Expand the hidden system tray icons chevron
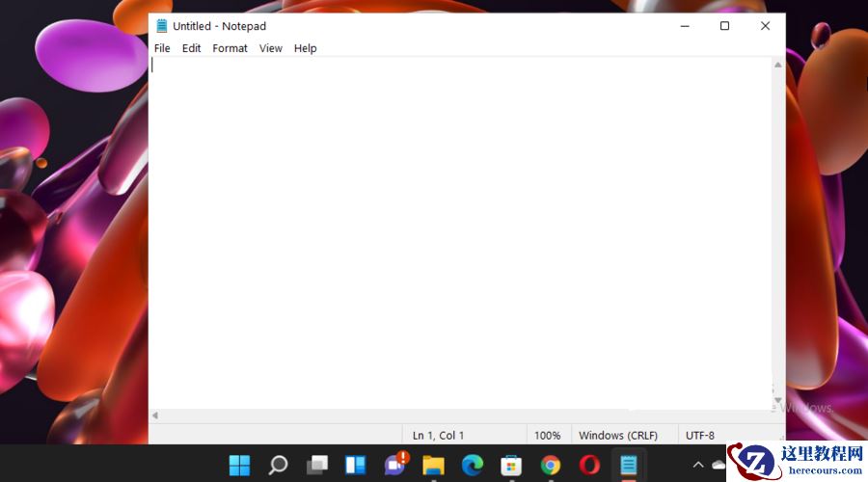 (x=698, y=465)
